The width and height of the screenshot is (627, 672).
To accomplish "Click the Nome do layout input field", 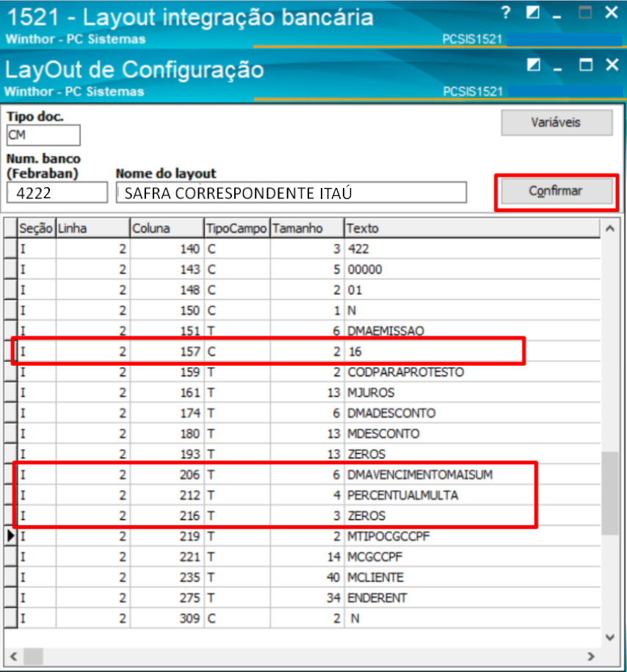I will point(291,193).
